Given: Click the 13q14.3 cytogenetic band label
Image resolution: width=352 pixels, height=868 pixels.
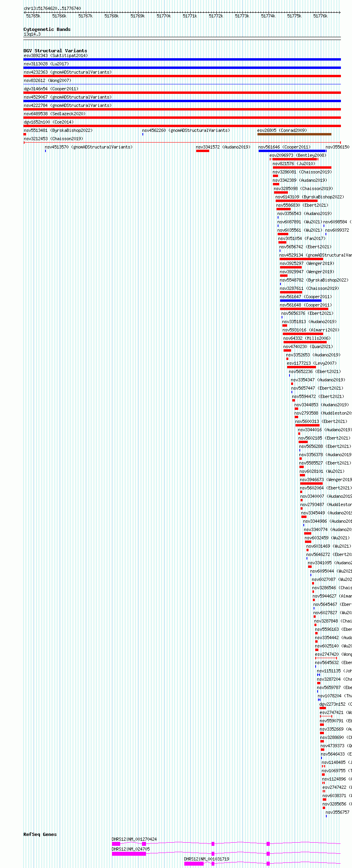Looking at the screenshot, I should click(32, 34).
